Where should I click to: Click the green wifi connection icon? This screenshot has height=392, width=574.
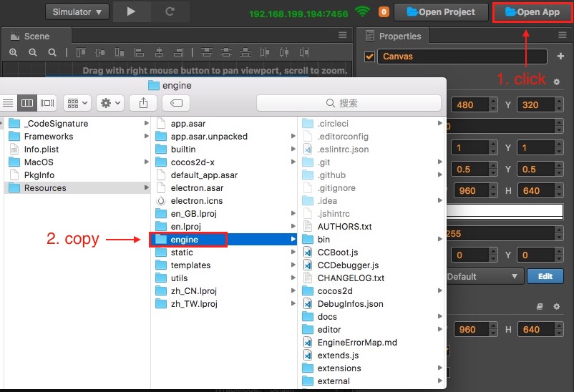pyautogui.click(x=362, y=11)
